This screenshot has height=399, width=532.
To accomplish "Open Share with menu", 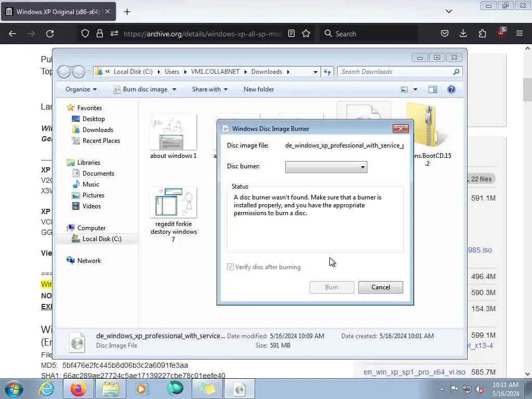I will pyautogui.click(x=210, y=89).
